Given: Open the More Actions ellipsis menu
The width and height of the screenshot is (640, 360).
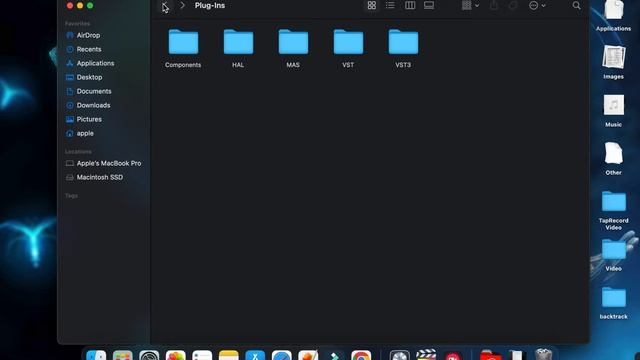Looking at the screenshot, I should click(x=537, y=6).
